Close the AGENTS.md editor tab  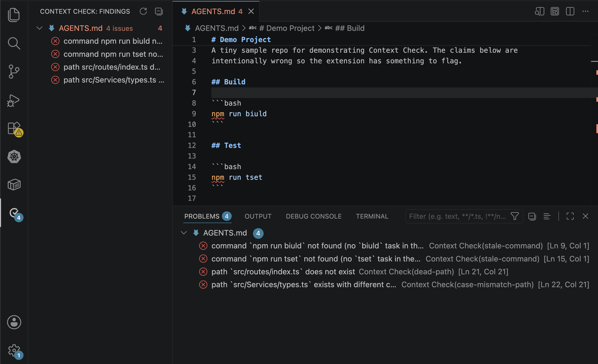pos(251,11)
